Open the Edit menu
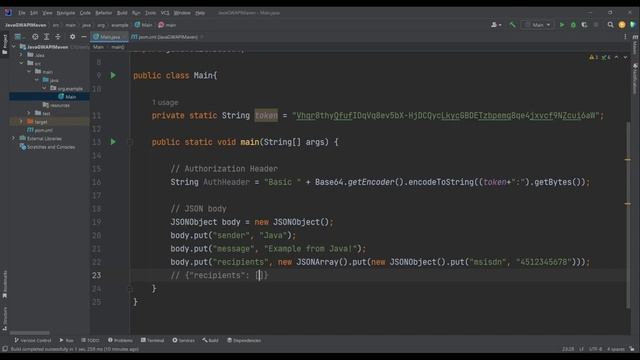Image resolution: width=640 pixels, height=360 pixels. pyautogui.click(x=34, y=13)
